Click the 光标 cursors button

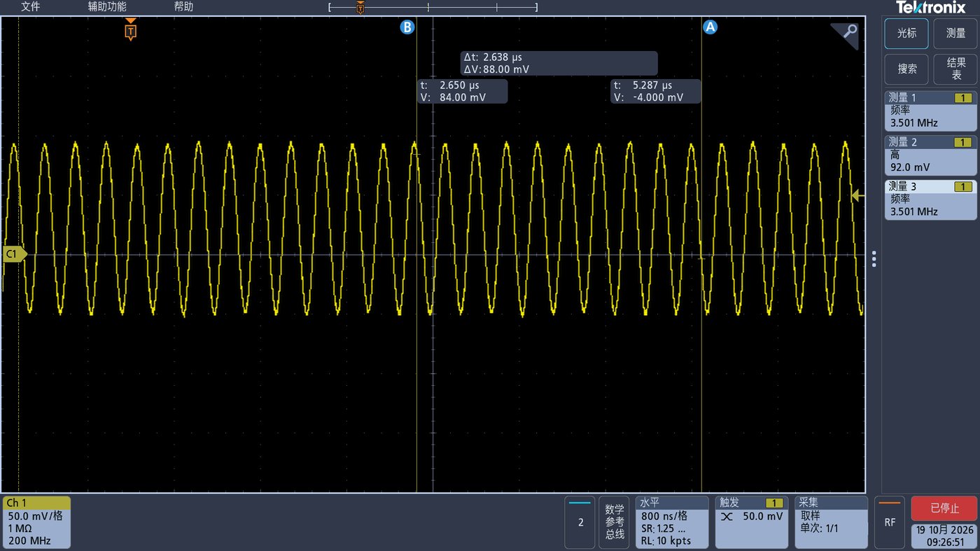pyautogui.click(x=906, y=34)
